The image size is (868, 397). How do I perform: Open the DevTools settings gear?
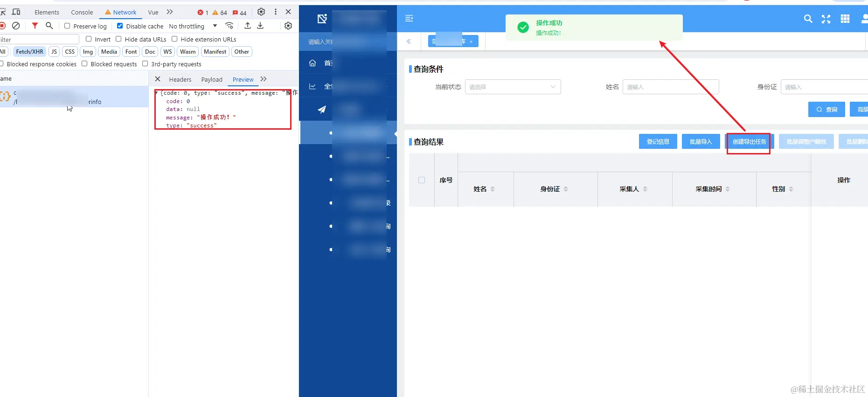[x=261, y=12]
